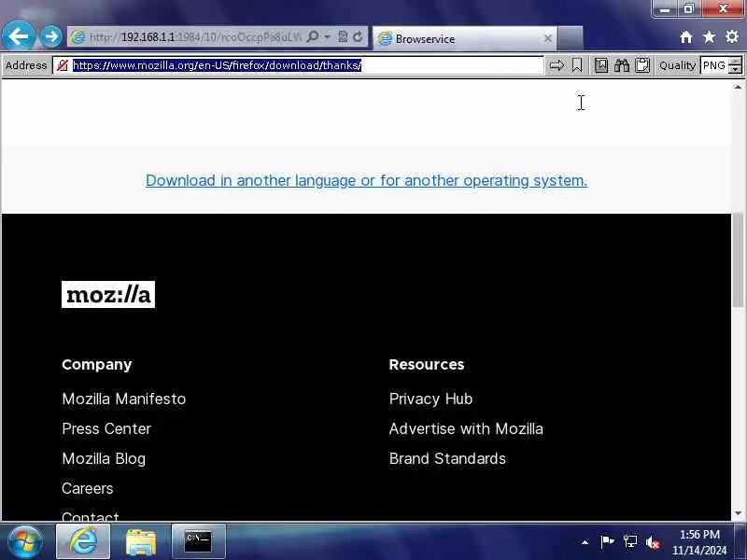Click the clipboard icon in Browservice toolbar
The height and width of the screenshot is (560, 747).
tap(642, 65)
